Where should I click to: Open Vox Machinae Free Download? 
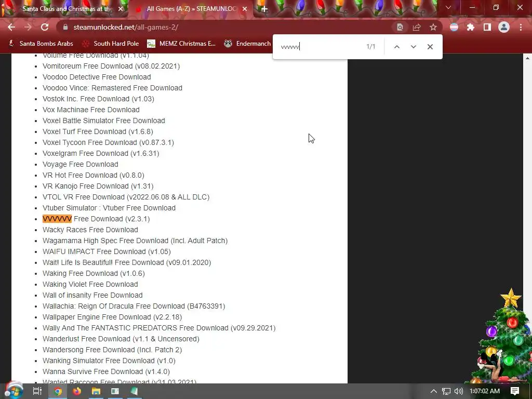[x=91, y=110]
